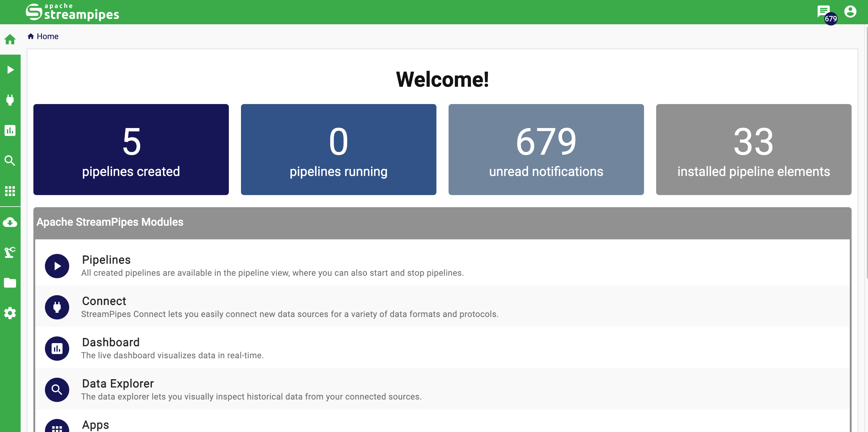This screenshot has height=432, width=868.
Task: Click the StreamPipes logo
Action: coord(73,12)
